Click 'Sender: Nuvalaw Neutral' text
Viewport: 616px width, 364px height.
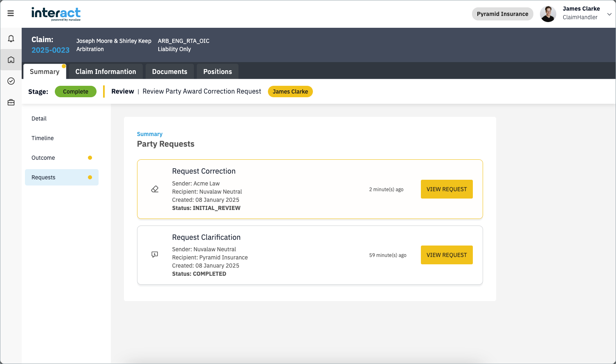click(x=204, y=249)
